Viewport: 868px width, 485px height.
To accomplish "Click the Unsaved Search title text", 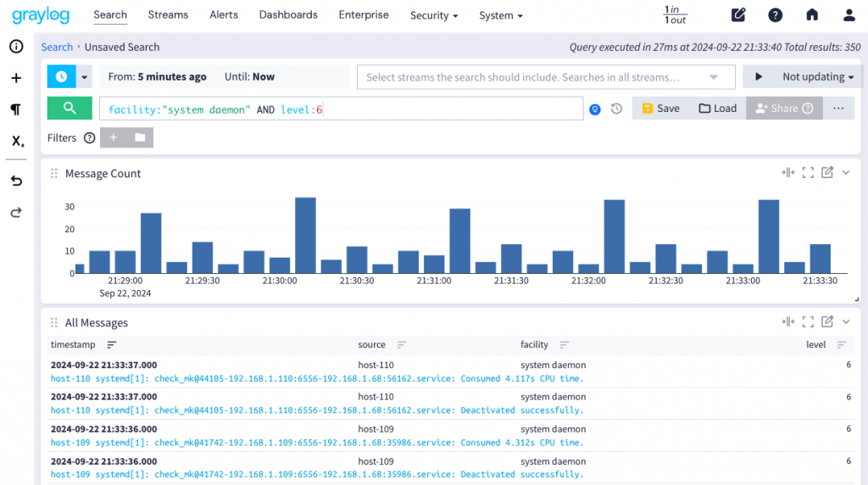I will point(122,47).
